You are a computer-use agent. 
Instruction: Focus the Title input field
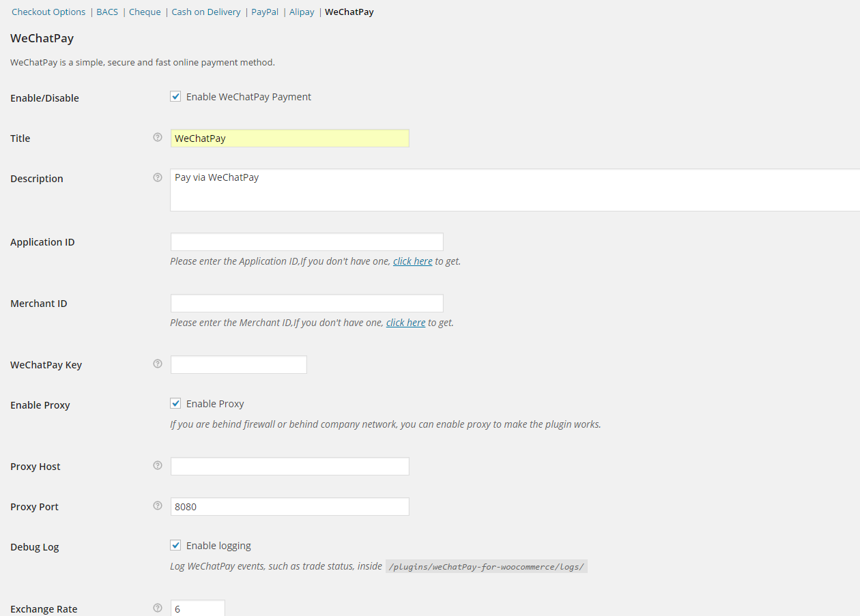coord(289,138)
